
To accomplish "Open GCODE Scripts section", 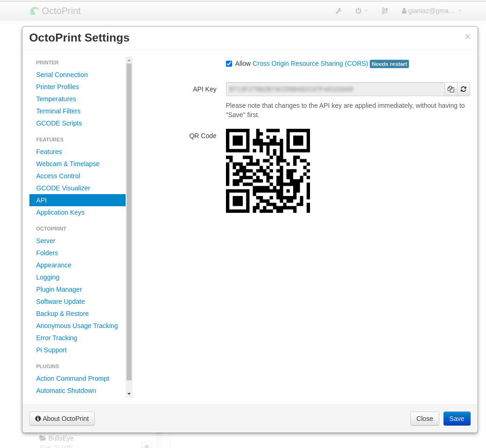I will point(59,123).
